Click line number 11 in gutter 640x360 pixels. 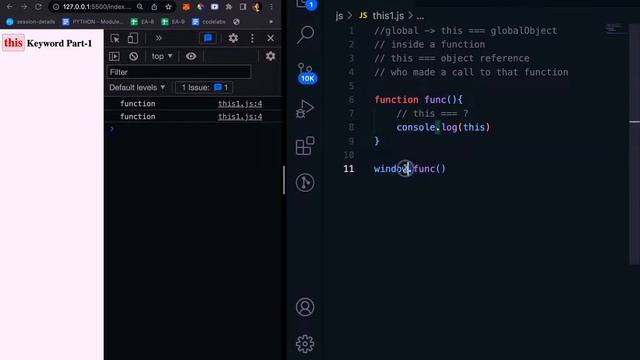pyautogui.click(x=349, y=169)
